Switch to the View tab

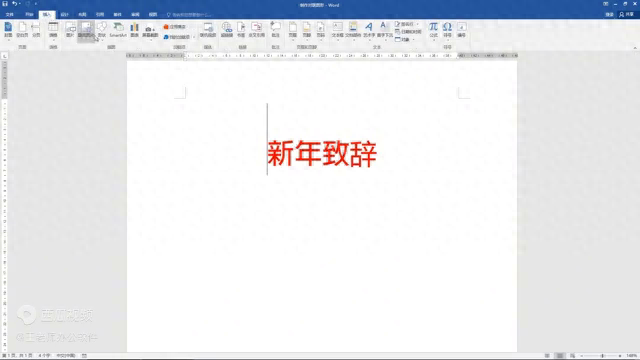[153, 14]
